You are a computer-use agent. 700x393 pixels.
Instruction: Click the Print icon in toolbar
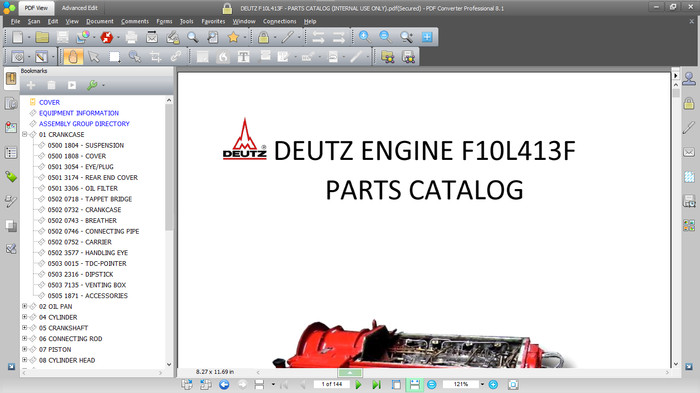(x=131, y=37)
